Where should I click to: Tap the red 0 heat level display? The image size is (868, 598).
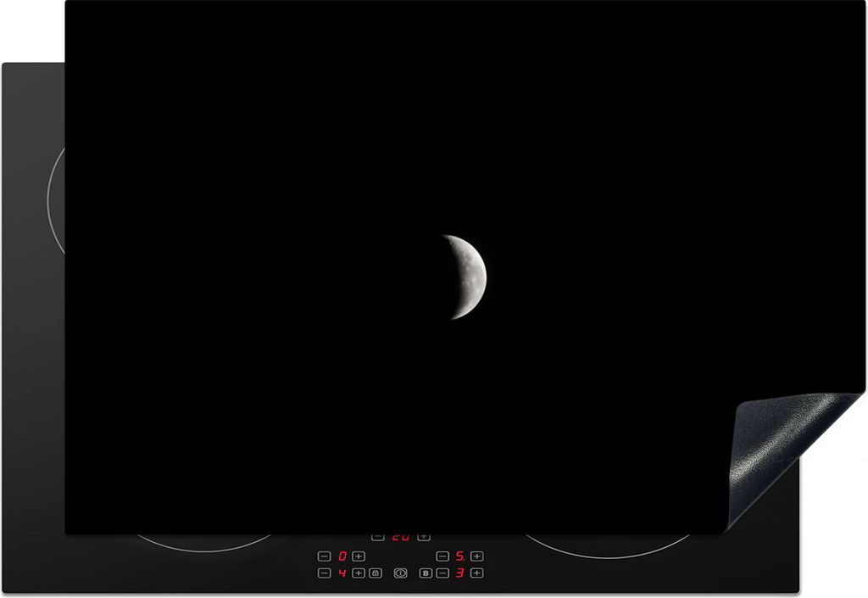pos(342,556)
